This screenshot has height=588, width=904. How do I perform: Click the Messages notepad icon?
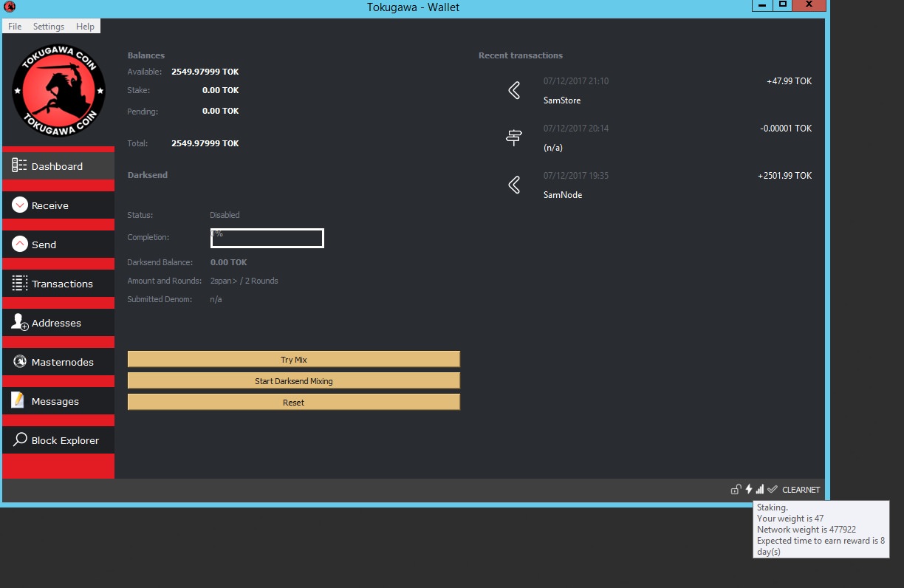[18, 400]
